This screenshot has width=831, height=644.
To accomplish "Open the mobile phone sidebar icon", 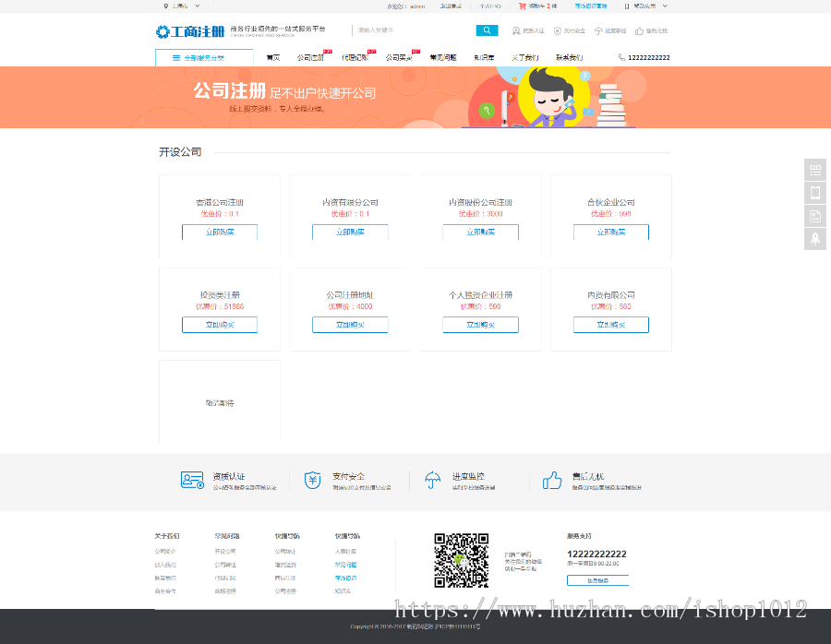I will (815, 193).
